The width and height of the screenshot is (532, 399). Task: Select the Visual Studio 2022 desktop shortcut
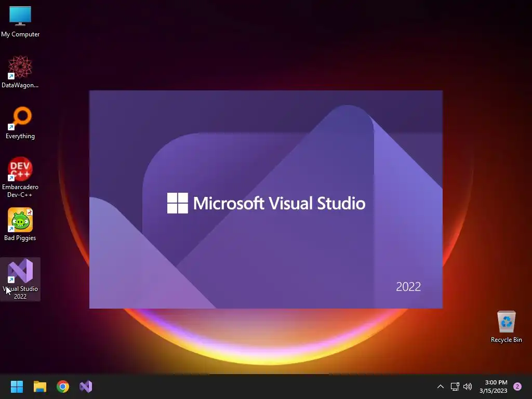click(x=20, y=279)
